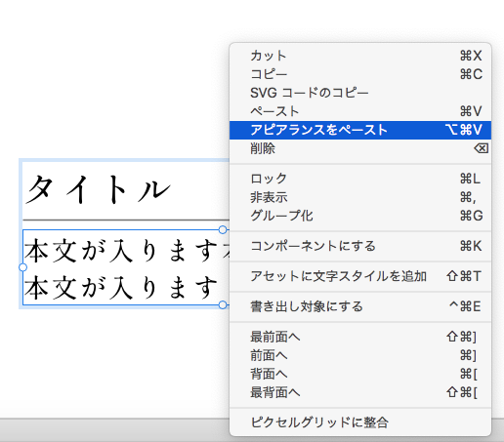Choose 非表示 to hide the object

[360, 197]
